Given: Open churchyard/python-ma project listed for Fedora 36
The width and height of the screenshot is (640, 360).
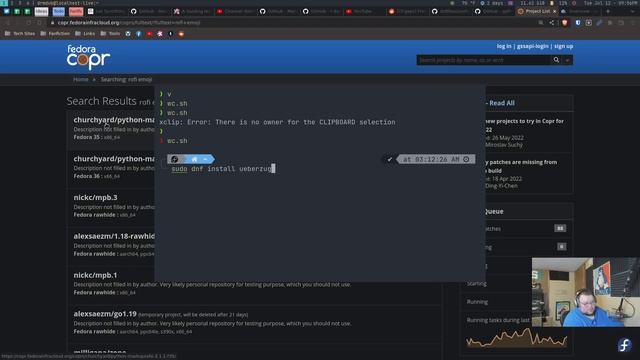Looking at the screenshot, I should 114,158.
